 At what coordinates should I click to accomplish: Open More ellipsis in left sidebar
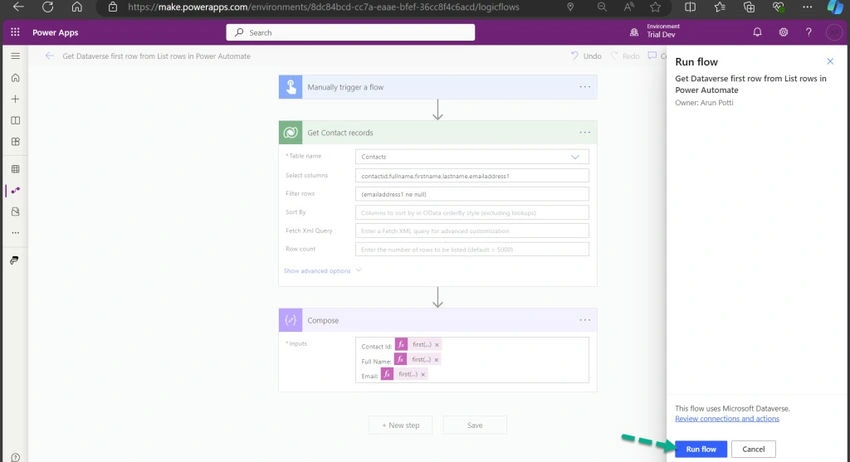pos(16,233)
